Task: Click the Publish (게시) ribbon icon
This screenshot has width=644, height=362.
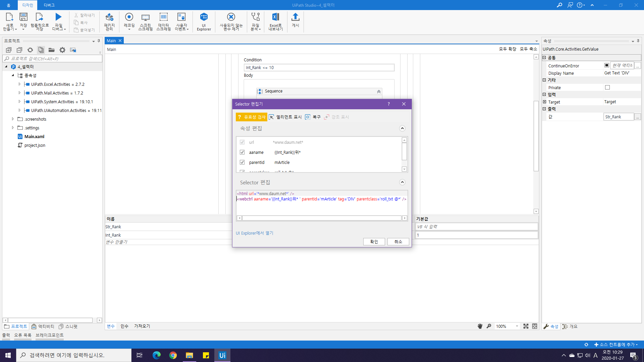Action: (x=295, y=20)
